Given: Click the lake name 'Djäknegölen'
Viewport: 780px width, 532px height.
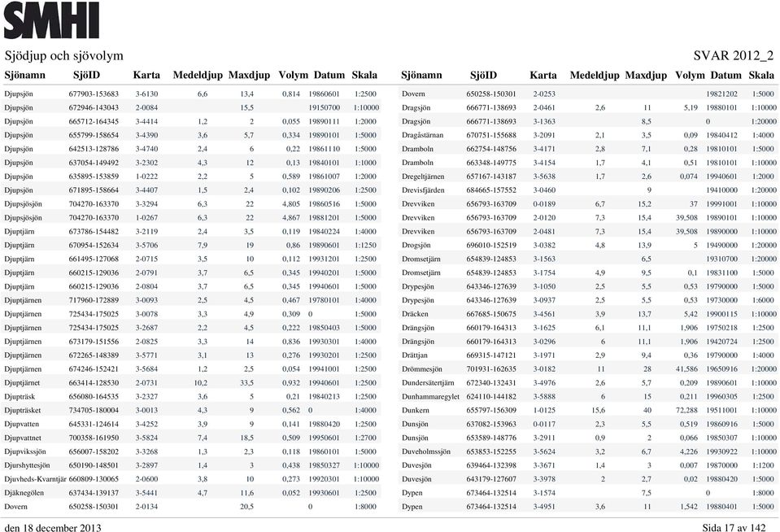Looking at the screenshot, I should [24, 493].
